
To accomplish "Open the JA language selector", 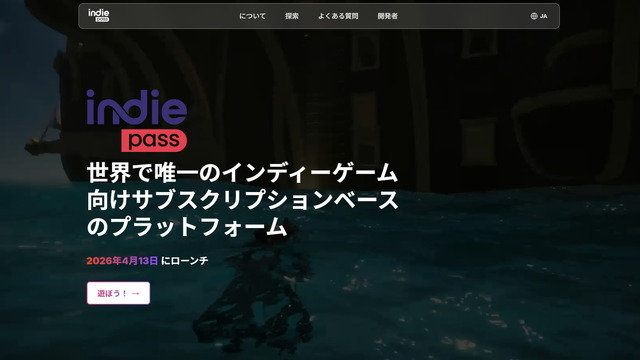I will pos(539,16).
